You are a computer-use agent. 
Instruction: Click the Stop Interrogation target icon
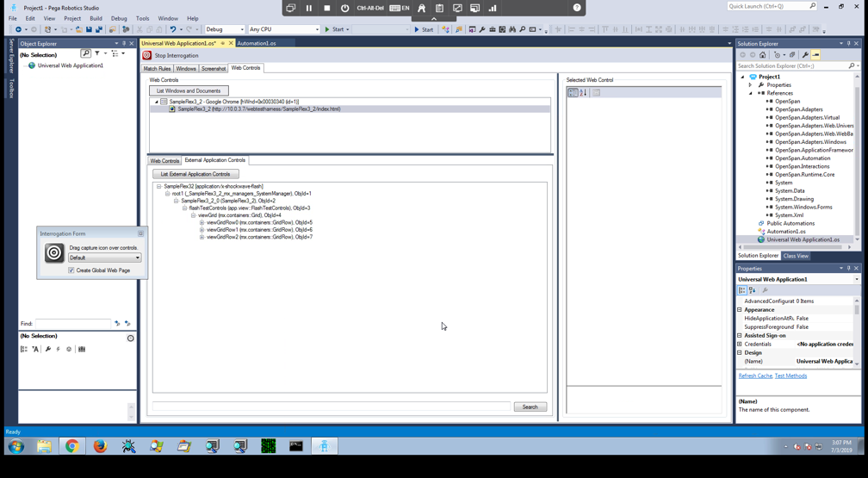point(146,55)
